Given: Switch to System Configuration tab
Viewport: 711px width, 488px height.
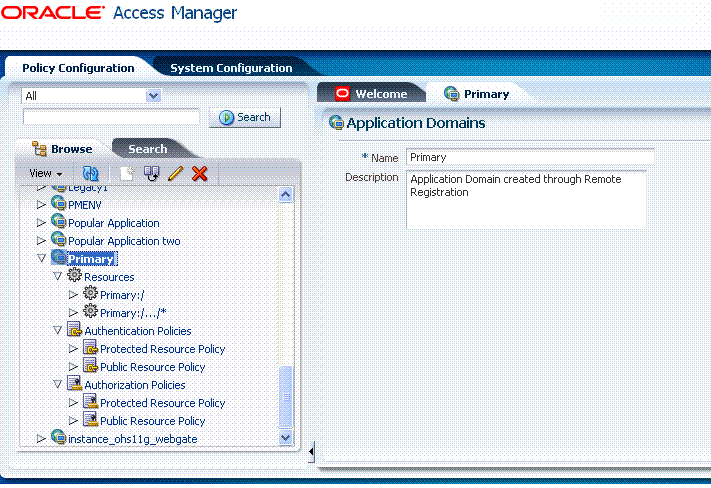Looking at the screenshot, I should click(231, 68).
